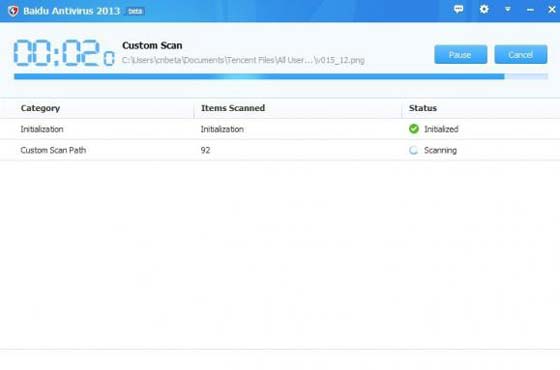Click the Custom Scan heading
Screen dimensions: 560x370
pyautogui.click(x=152, y=45)
